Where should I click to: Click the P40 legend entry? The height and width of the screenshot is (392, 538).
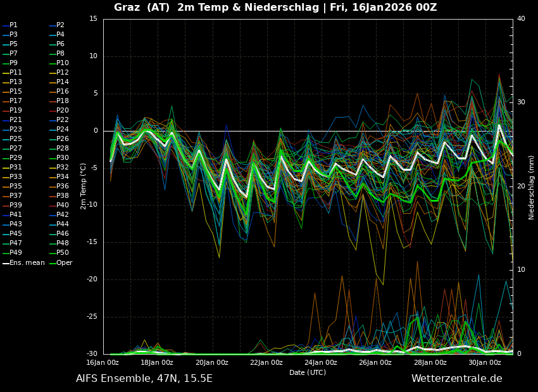coord(59,205)
